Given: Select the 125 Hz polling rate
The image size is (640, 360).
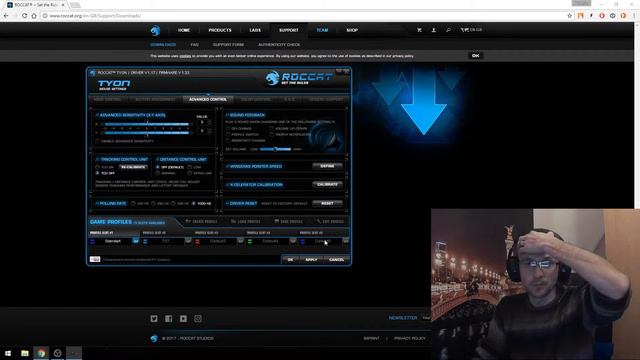Looking at the screenshot, I should click(x=133, y=203).
